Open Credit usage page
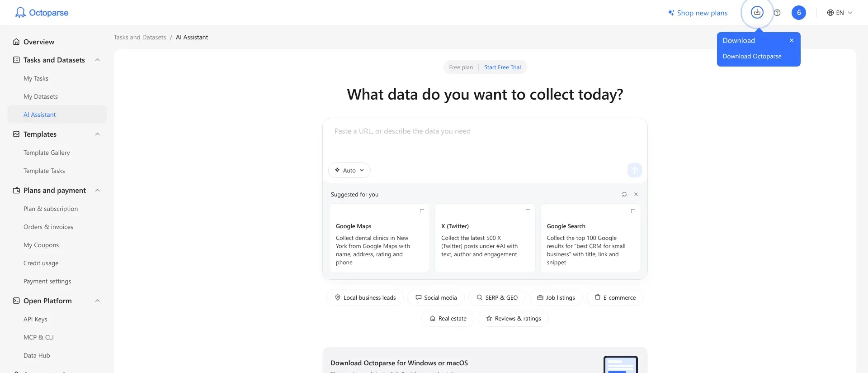Screen dimensions: 868x373 (x=57, y=263)
